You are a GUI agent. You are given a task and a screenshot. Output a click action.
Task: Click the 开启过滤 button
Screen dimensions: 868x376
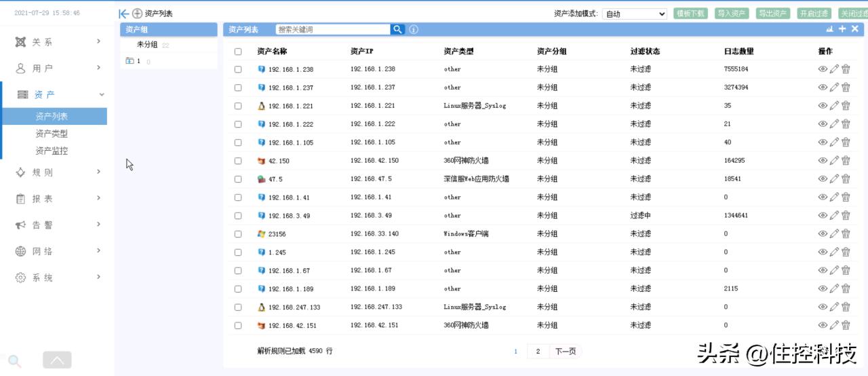(x=814, y=14)
